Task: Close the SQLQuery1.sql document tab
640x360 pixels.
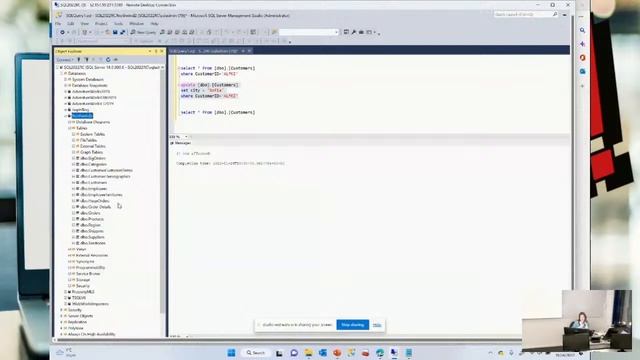Action: tap(249, 51)
